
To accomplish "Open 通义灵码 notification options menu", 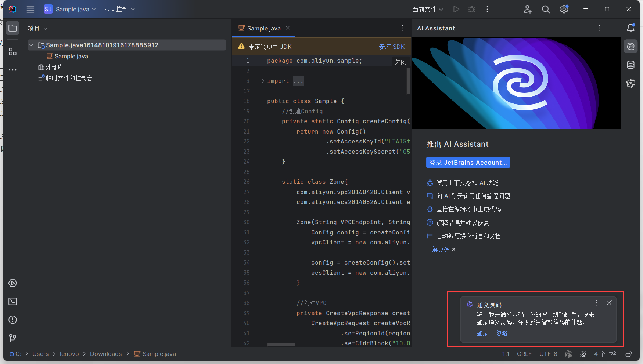I will click(x=596, y=303).
